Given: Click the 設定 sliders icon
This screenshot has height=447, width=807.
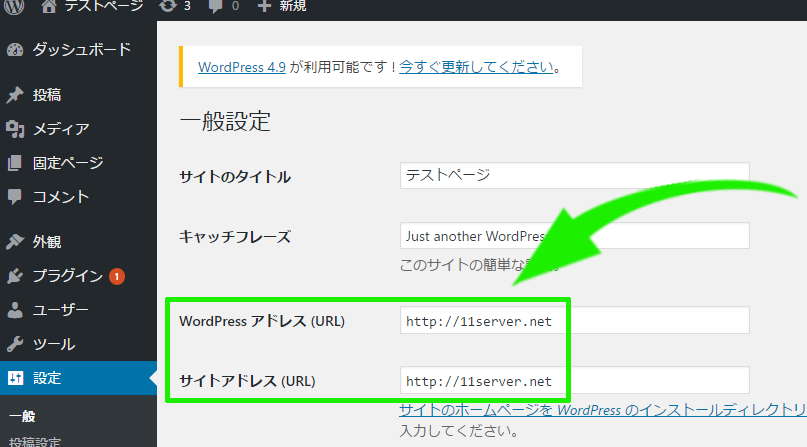Looking at the screenshot, I should pos(15,378).
